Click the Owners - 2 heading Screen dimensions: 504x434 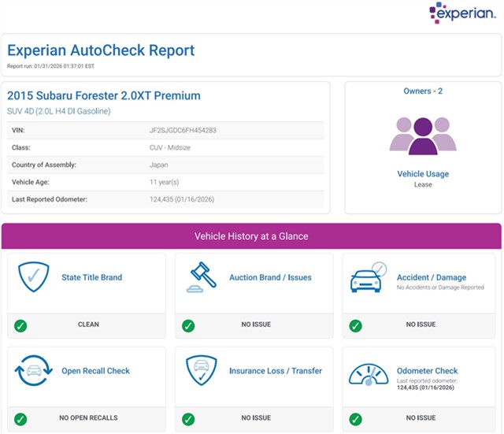(423, 91)
